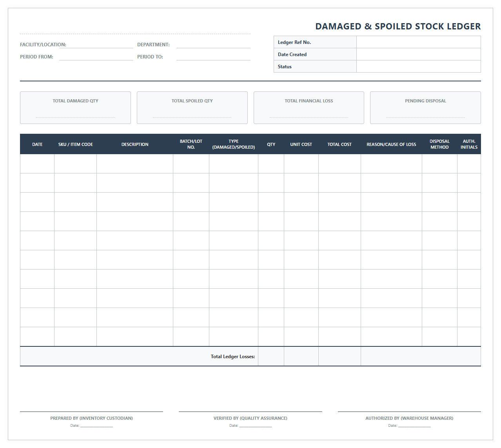Click the Period From input line
This screenshot has height=448, width=501.
(96, 57)
